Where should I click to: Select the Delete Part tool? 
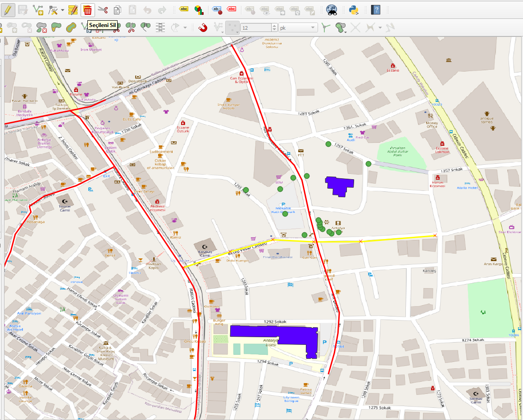click(41, 27)
